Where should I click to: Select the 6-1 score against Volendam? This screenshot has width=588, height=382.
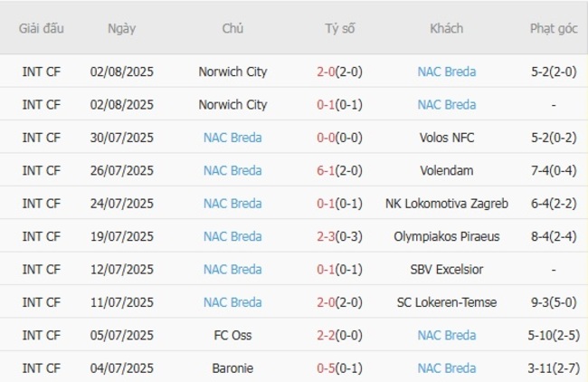[x=339, y=170]
